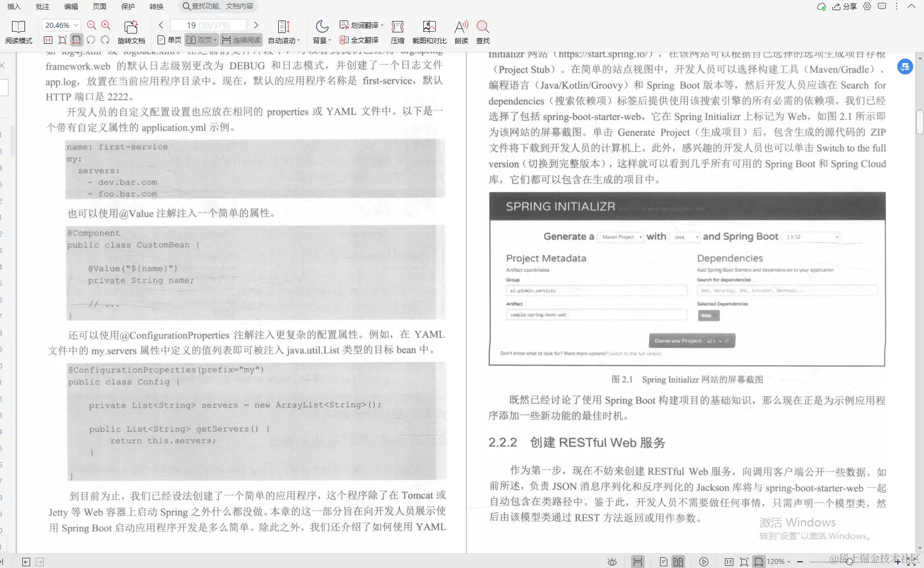
Task: Click the plus zoom button in status bar
Action: pos(898,562)
